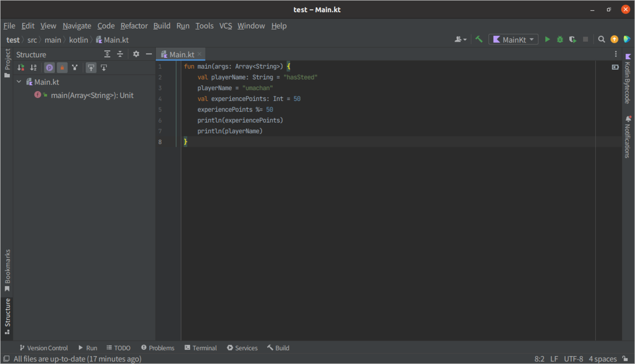Open the JetBrains Toolbox icon at top right
This screenshot has height=364, width=635.
[x=627, y=40]
